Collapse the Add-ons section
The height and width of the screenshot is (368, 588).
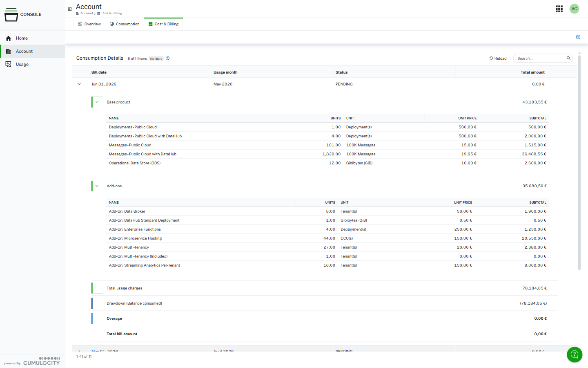[97, 186]
